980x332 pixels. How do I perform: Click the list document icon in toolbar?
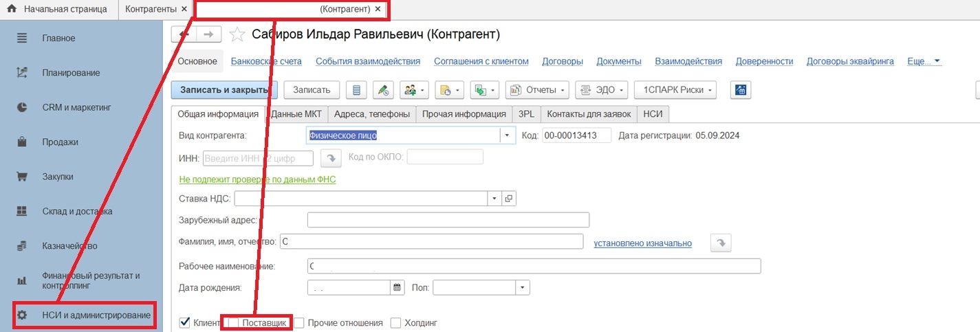click(x=356, y=90)
